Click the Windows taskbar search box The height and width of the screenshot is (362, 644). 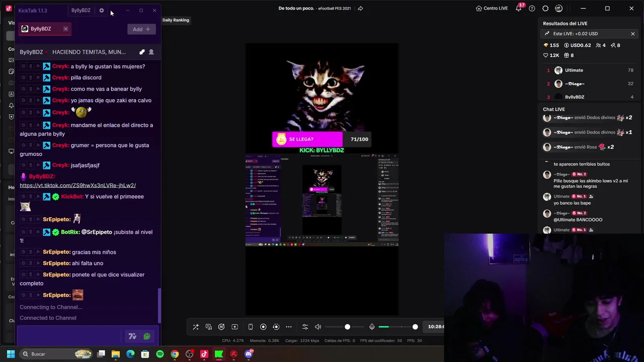pyautogui.click(x=57, y=354)
